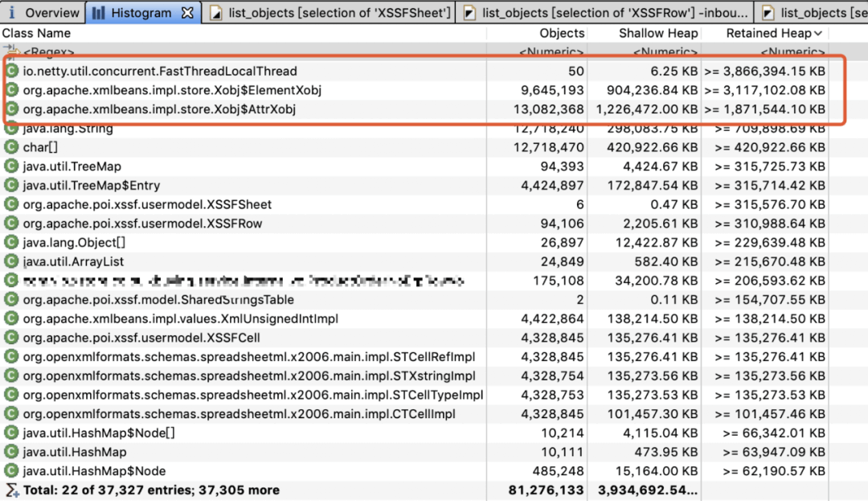This screenshot has width=868, height=501.
Task: Click the sigma Total row icon
Action: pyautogui.click(x=11, y=490)
